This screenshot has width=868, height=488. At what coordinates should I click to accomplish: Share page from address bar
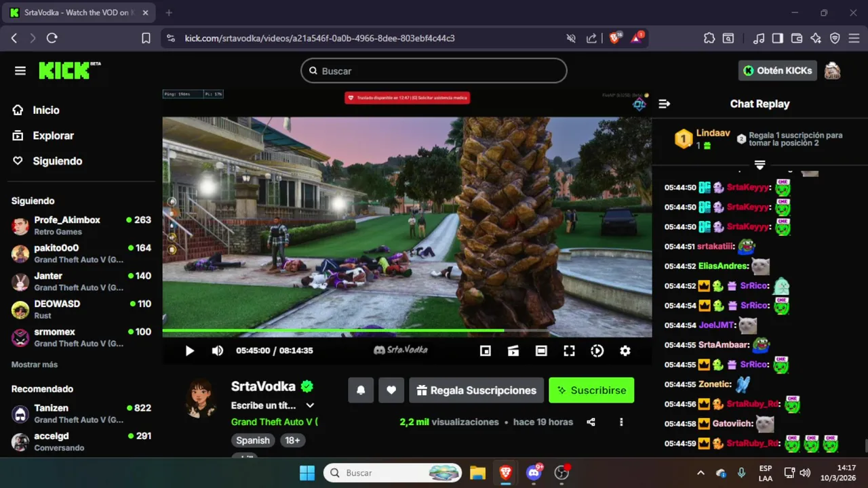point(591,38)
